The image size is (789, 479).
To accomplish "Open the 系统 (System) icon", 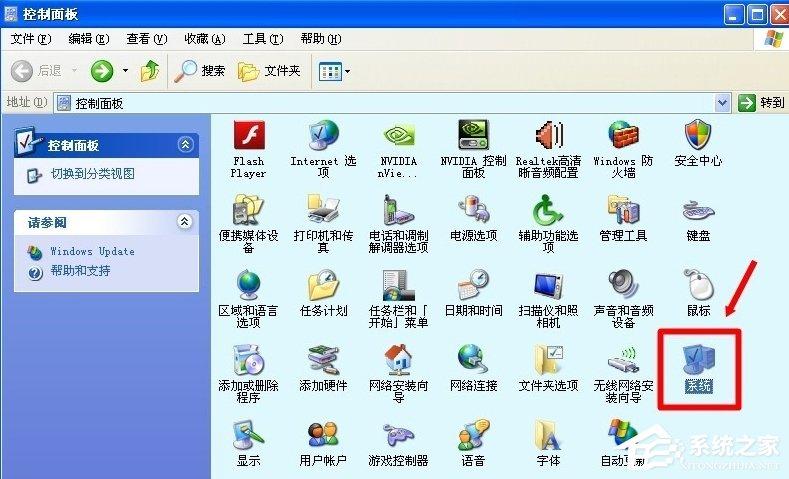I will (698, 360).
